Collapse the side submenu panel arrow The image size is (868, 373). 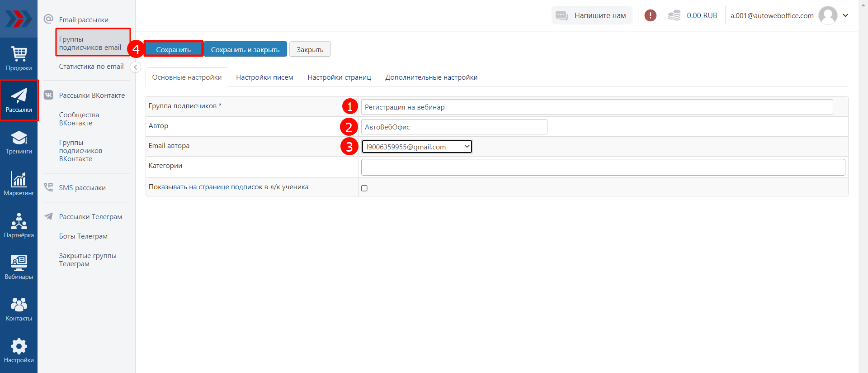point(135,67)
